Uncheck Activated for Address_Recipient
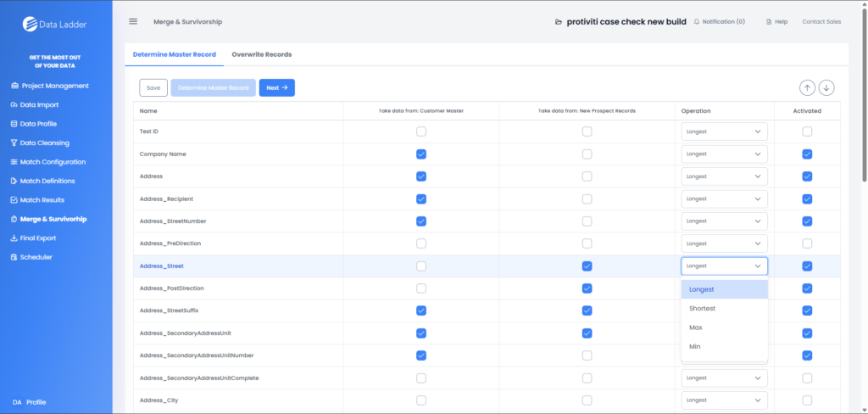This screenshot has height=414, width=868. (x=807, y=199)
